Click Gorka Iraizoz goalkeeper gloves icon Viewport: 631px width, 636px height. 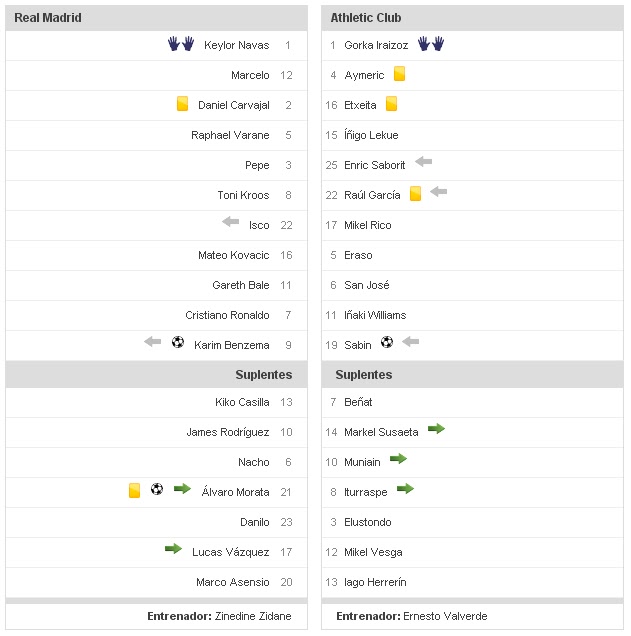click(x=430, y=44)
